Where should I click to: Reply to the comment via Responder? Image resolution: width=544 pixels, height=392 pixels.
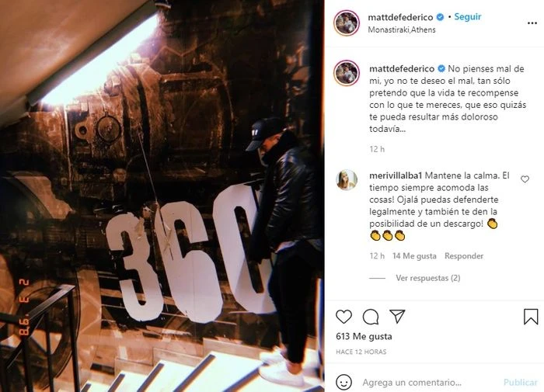pos(464,256)
